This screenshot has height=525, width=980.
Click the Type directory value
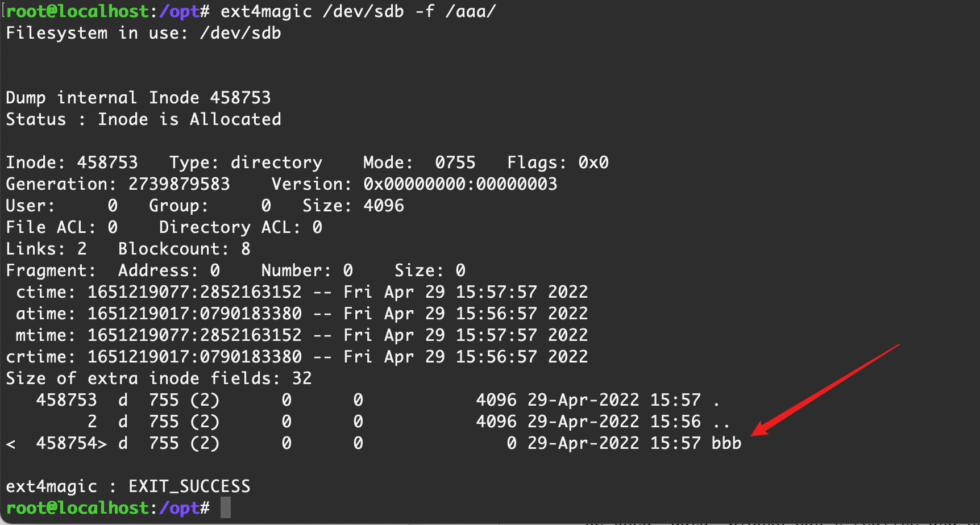click(x=276, y=163)
